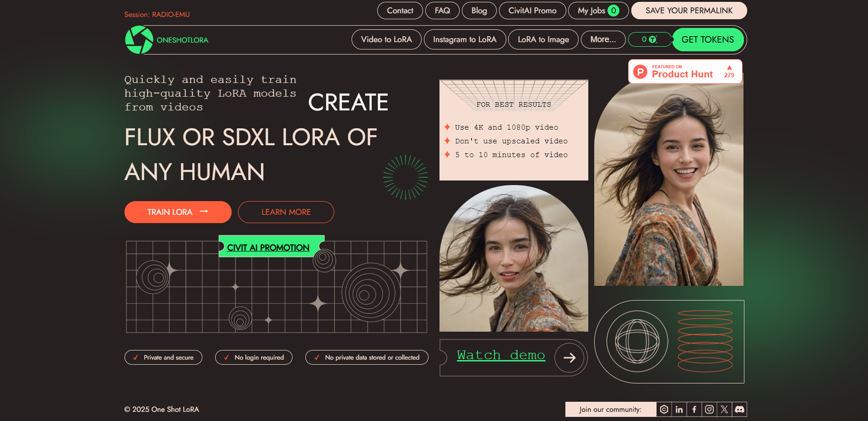Click the token balance counter icon
868x421 pixels.
650,39
